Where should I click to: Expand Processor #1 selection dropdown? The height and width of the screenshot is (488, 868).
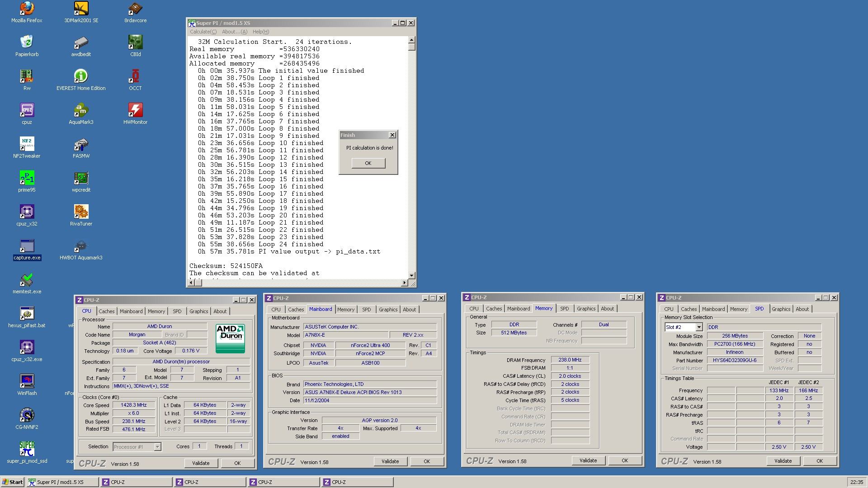157,447
